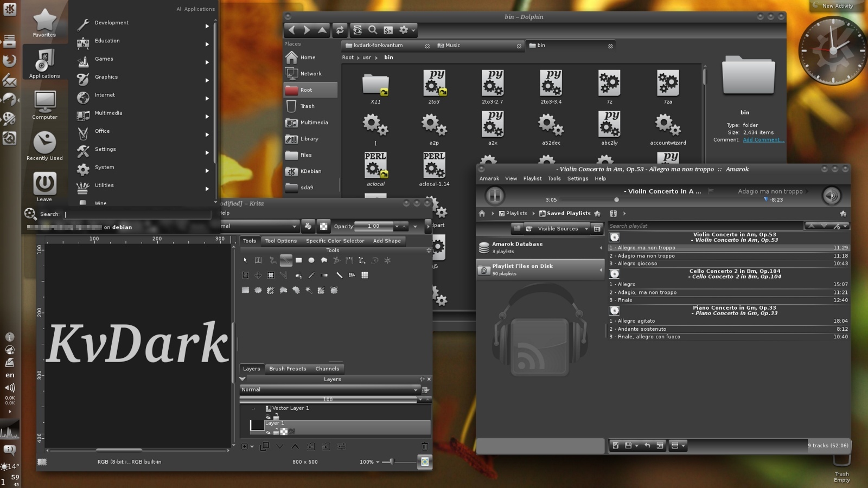The width and height of the screenshot is (868, 488).
Task: Click the delete layer trash icon in Krita
Action: [424, 446]
